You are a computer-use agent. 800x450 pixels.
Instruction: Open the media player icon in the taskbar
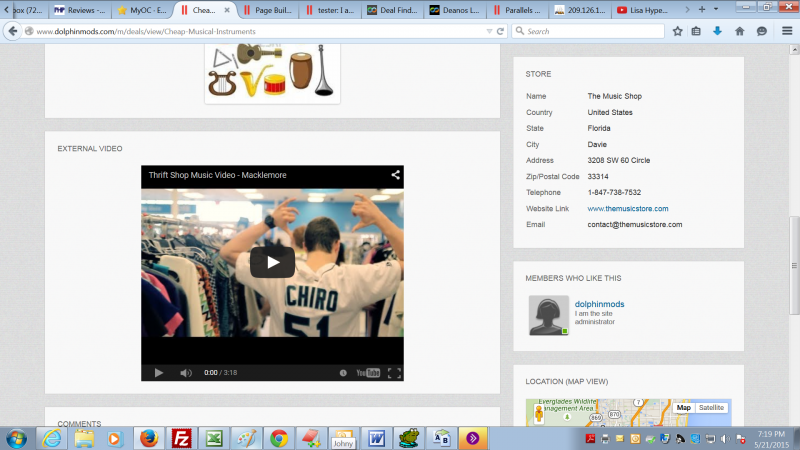tap(115, 438)
